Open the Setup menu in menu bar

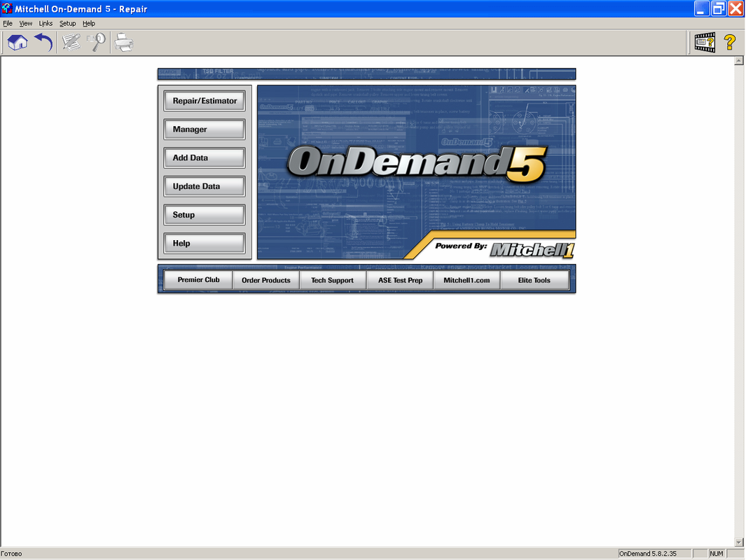pyautogui.click(x=67, y=23)
